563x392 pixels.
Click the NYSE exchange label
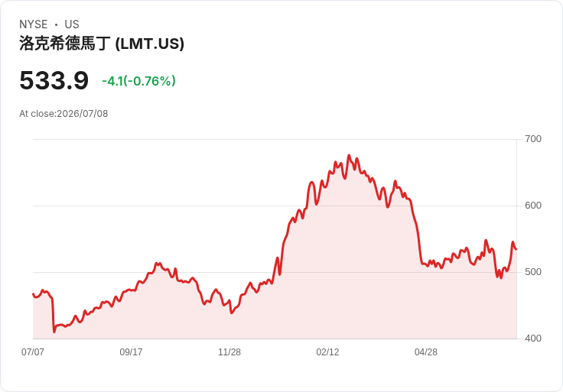click(34, 24)
